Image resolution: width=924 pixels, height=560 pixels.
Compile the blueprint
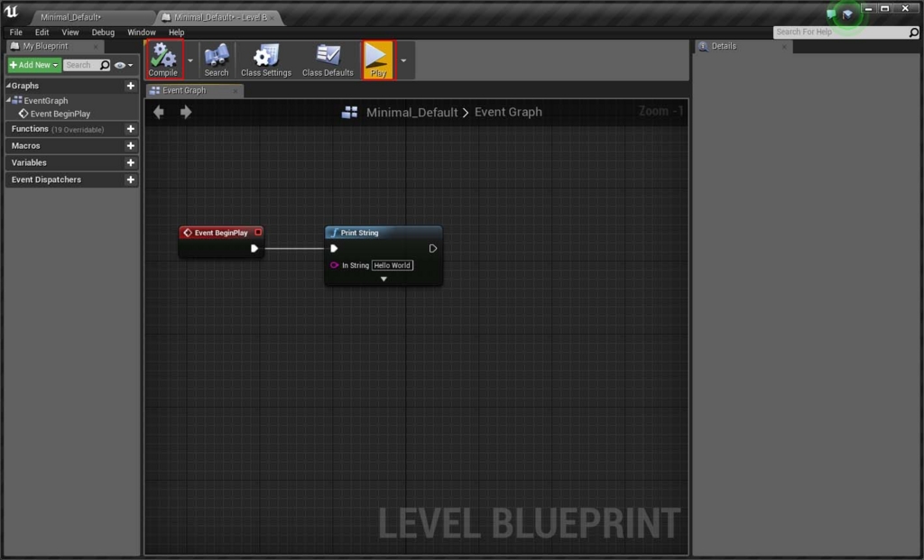click(163, 60)
